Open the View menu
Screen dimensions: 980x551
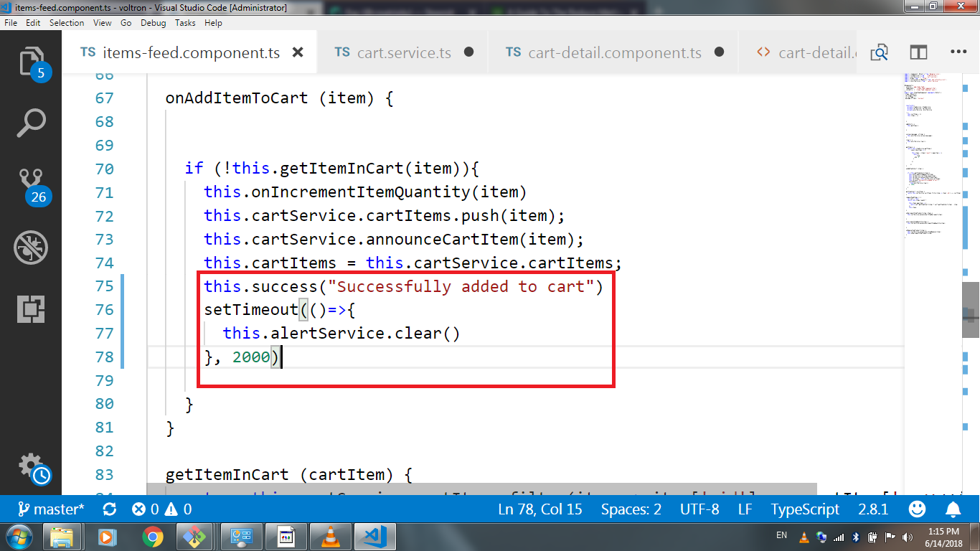[x=103, y=23]
